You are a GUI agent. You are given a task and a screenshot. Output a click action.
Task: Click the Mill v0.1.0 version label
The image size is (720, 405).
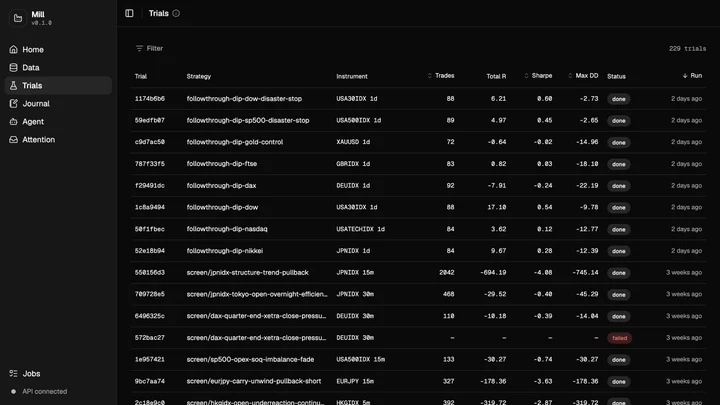pyautogui.click(x=41, y=23)
